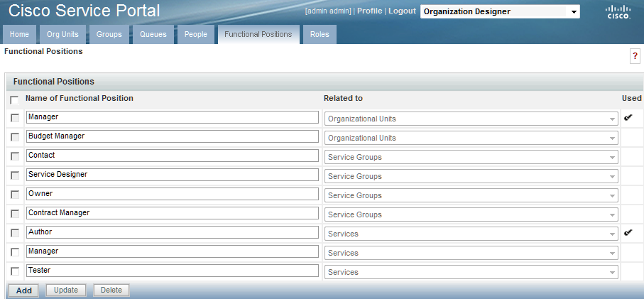Check the box for Contact
Screen dimensions: 644x299
(x=15, y=156)
